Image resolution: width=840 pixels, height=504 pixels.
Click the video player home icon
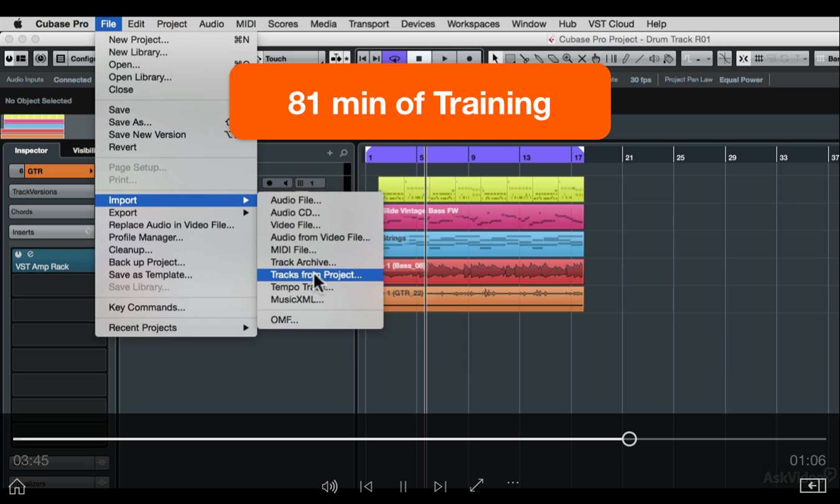coord(17,486)
